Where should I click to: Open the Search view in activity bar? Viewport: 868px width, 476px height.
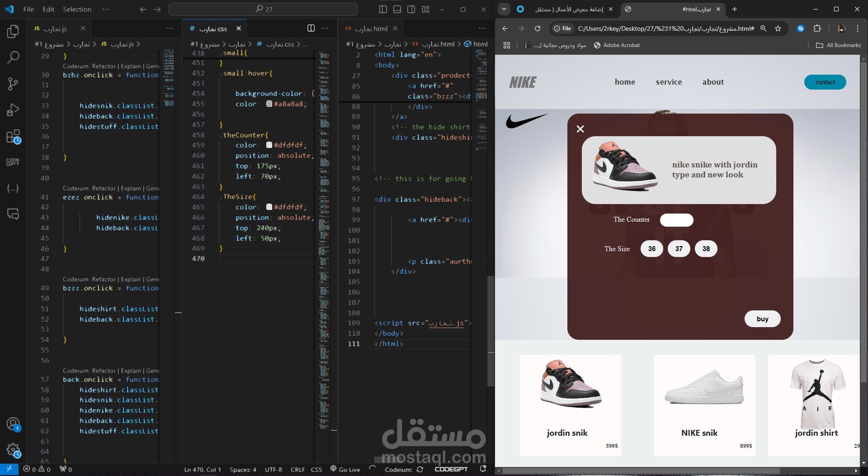click(x=13, y=57)
